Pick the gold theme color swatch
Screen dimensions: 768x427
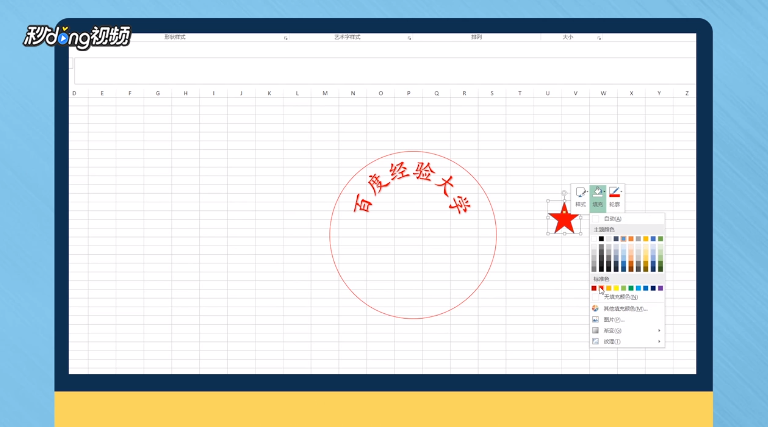pyautogui.click(x=646, y=238)
